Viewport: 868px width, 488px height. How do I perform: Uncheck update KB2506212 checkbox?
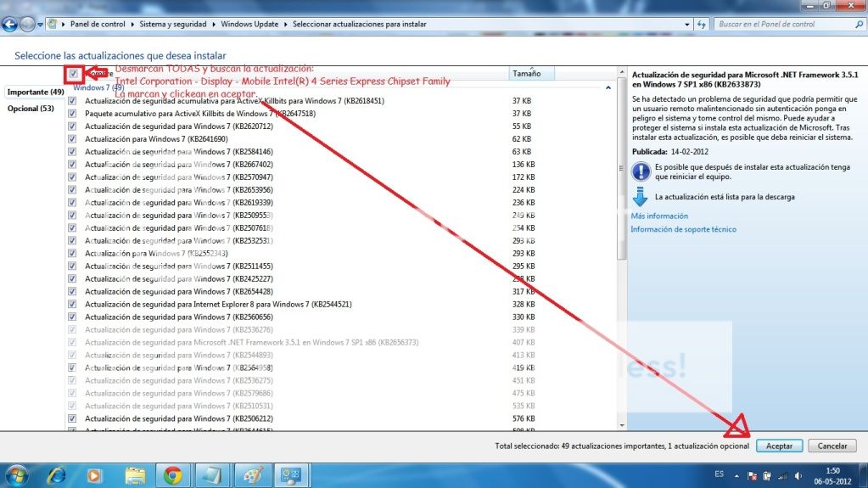[72, 418]
